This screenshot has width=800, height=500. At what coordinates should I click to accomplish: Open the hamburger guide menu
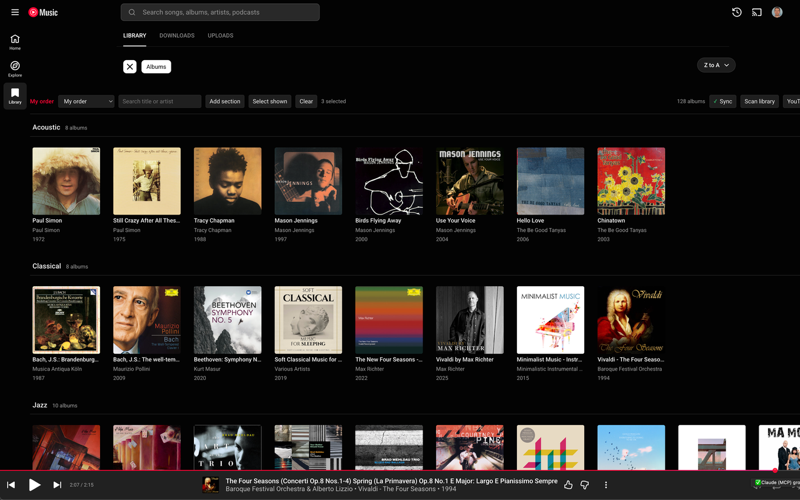pyautogui.click(x=15, y=12)
